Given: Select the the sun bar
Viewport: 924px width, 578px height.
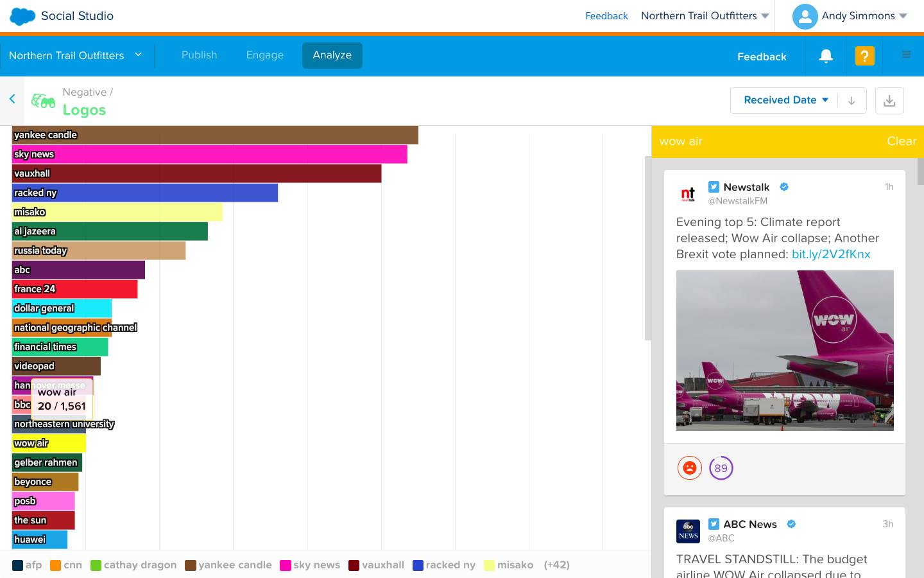Looking at the screenshot, I should (x=44, y=520).
